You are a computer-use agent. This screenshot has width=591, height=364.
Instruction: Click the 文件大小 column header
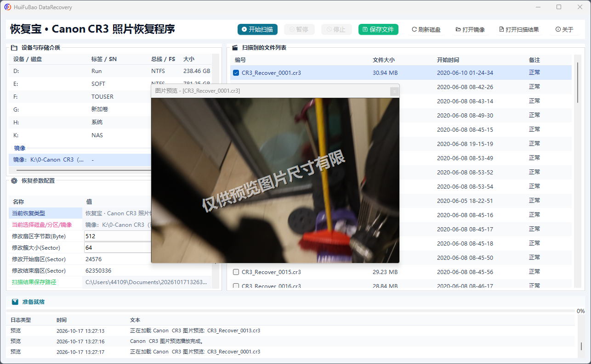click(384, 60)
